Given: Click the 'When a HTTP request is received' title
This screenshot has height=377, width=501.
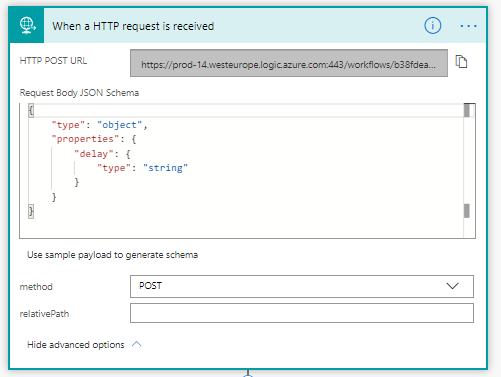Looking at the screenshot, I should pos(133,26).
